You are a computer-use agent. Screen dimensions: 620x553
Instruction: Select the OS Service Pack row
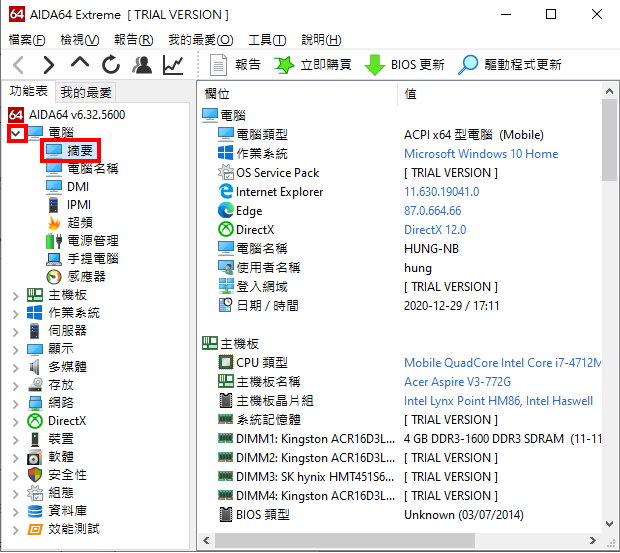point(401,173)
